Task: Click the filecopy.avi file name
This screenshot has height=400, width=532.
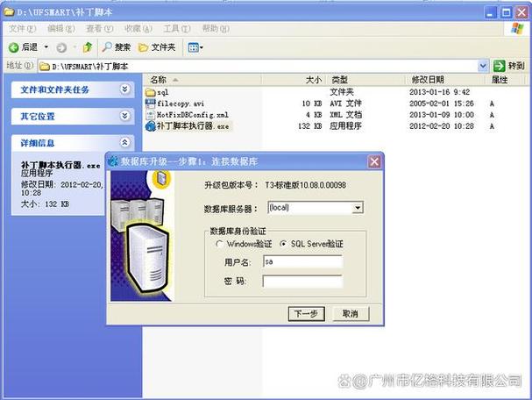Action: click(x=181, y=104)
